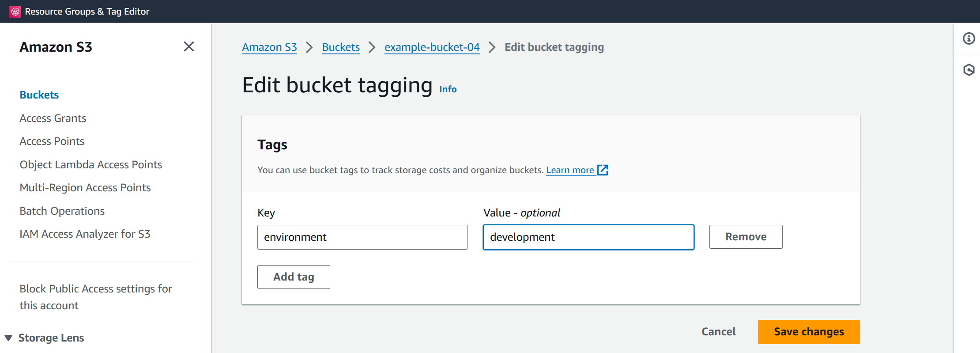Click the Value field containing development
Viewport: 980px width, 353px height.
coord(588,237)
